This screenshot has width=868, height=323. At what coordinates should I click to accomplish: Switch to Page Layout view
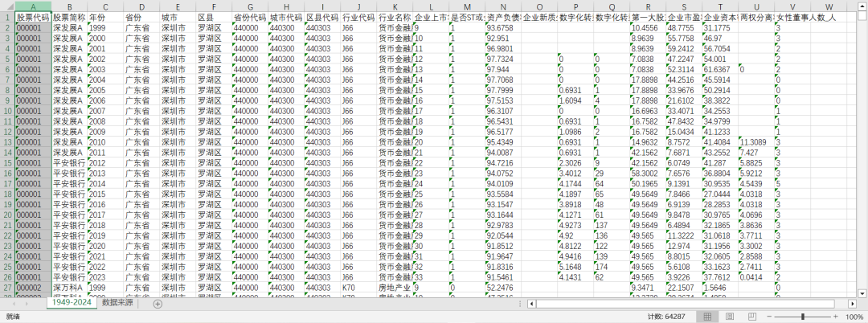coord(730,317)
